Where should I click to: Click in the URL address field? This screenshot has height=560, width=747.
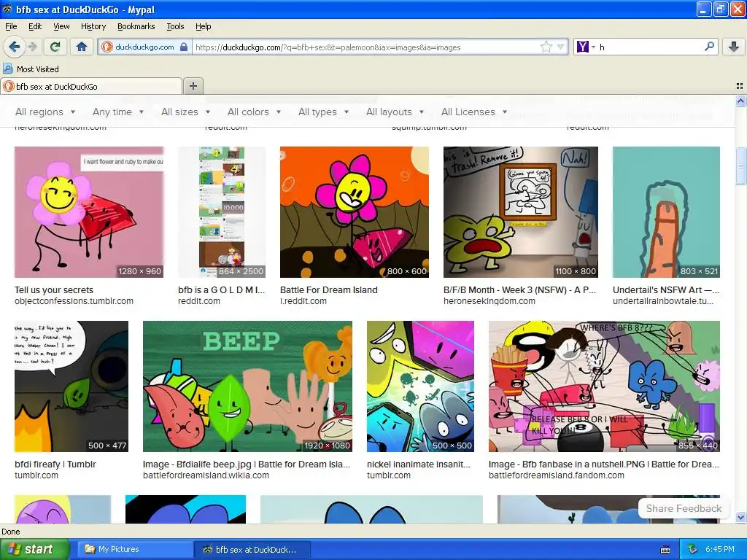tap(366, 47)
